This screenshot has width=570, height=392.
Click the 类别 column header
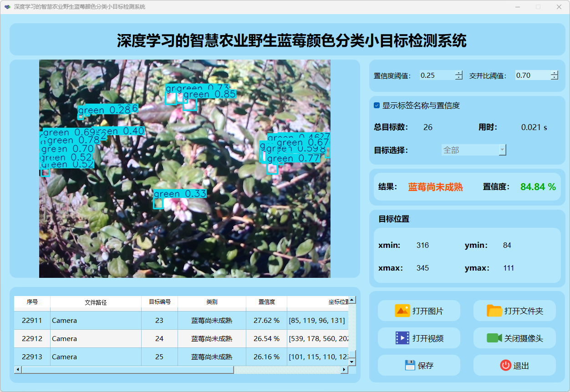point(212,302)
